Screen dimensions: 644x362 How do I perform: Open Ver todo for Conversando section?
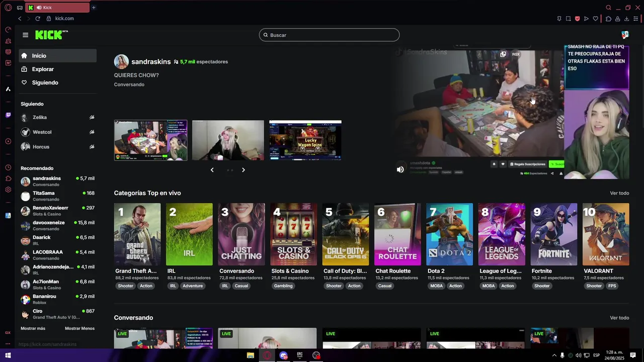[x=619, y=318]
